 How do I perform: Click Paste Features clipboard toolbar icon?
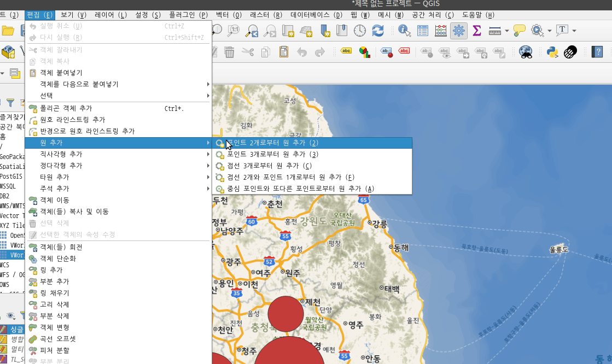284,52
